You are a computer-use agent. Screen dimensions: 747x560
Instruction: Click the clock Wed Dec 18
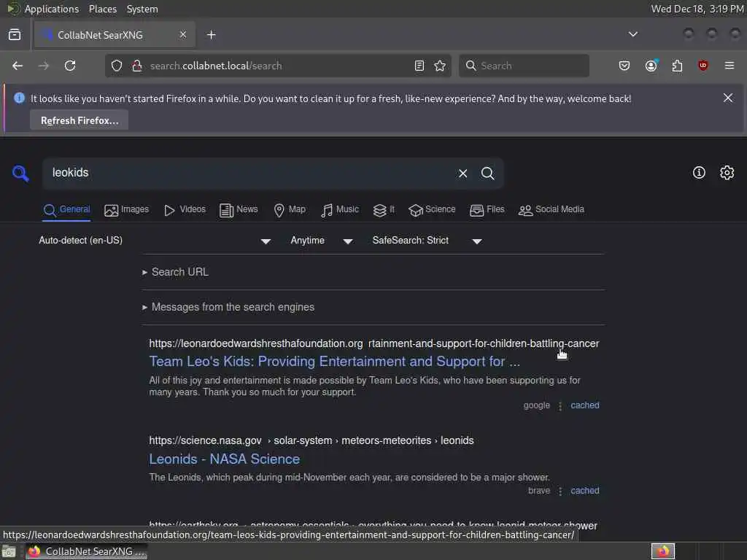[x=697, y=9]
